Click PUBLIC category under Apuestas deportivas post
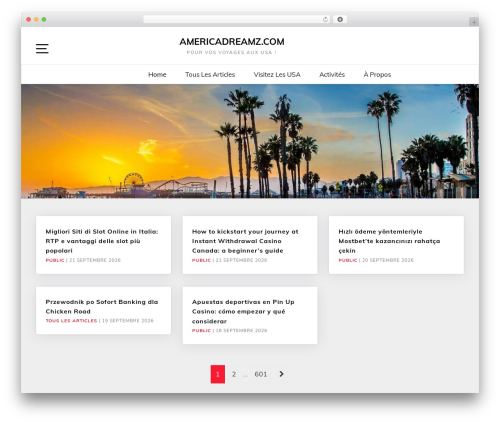This screenshot has width=500, height=423. coord(201,331)
